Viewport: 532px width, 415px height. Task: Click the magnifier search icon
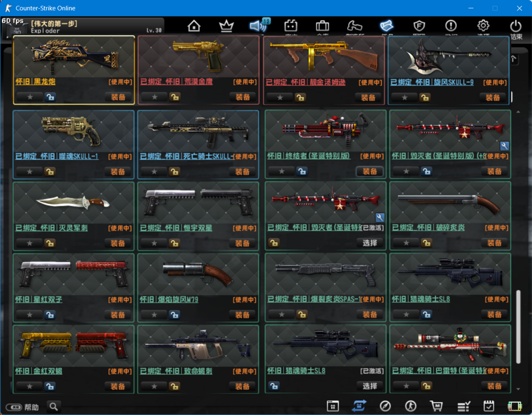pos(53,406)
